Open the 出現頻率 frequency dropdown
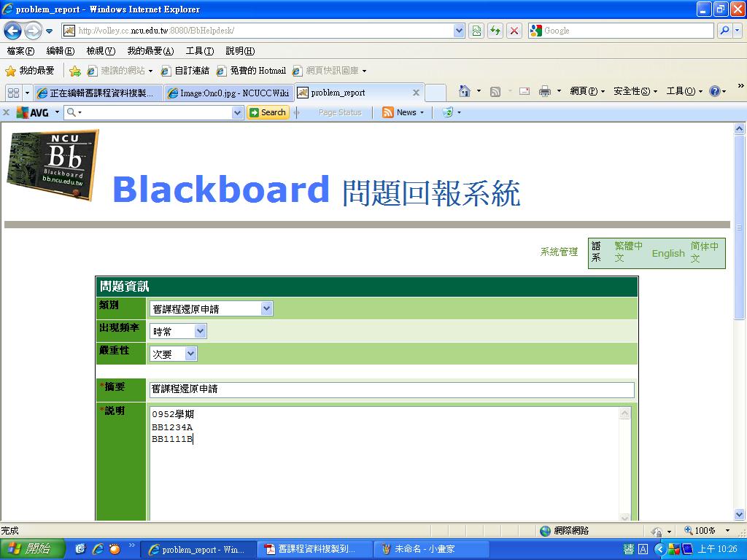The width and height of the screenshot is (747, 560). 178,331
